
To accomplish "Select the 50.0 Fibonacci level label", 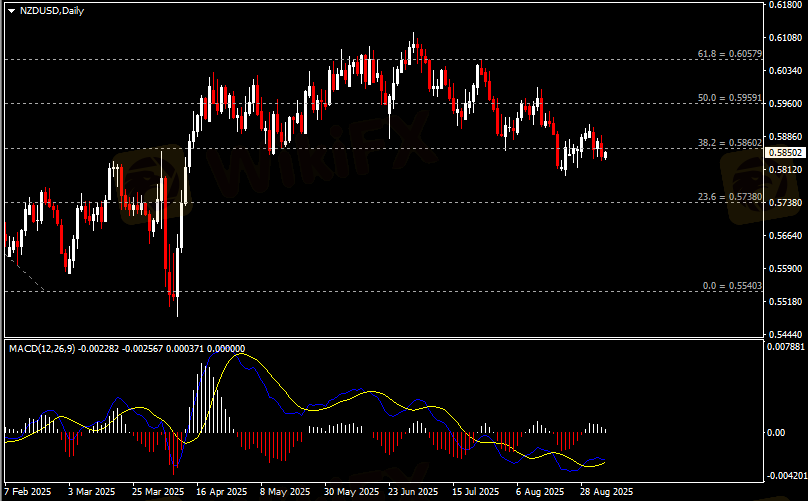I will pos(729,98).
